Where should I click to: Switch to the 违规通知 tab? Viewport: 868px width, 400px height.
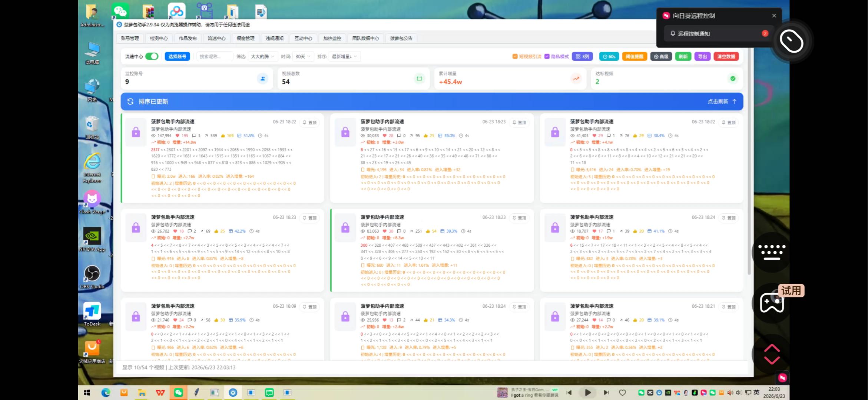[x=274, y=38]
